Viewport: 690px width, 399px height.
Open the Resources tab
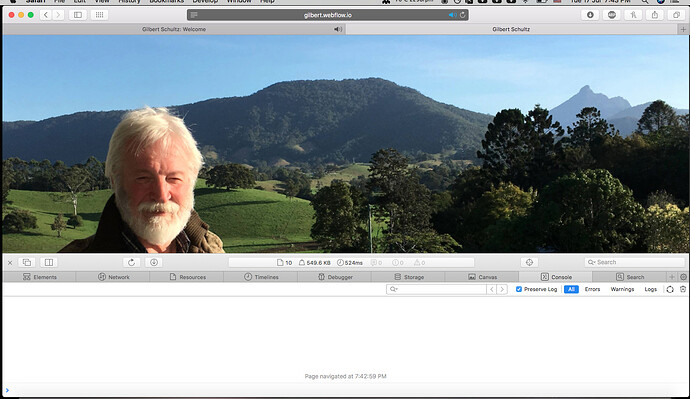187,277
